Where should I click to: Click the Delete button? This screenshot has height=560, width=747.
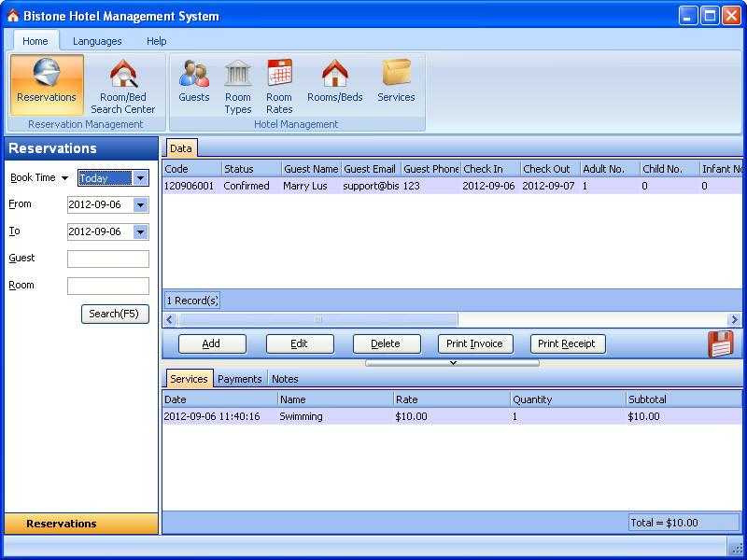point(387,343)
